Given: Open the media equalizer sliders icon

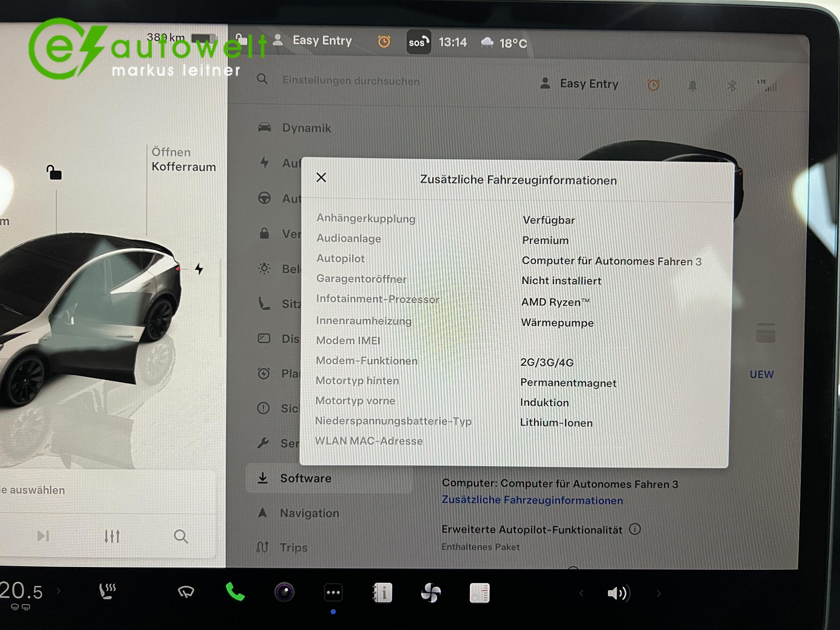Looking at the screenshot, I should point(112,536).
